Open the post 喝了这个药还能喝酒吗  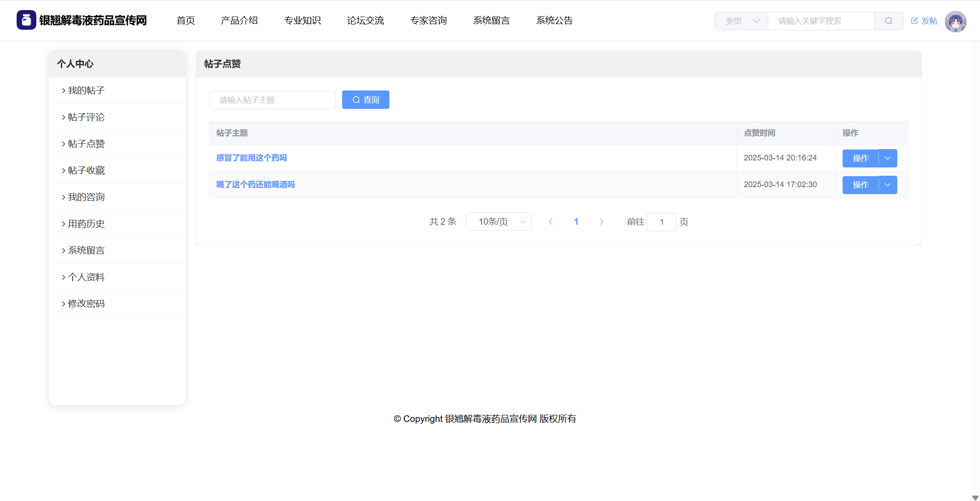coord(255,184)
